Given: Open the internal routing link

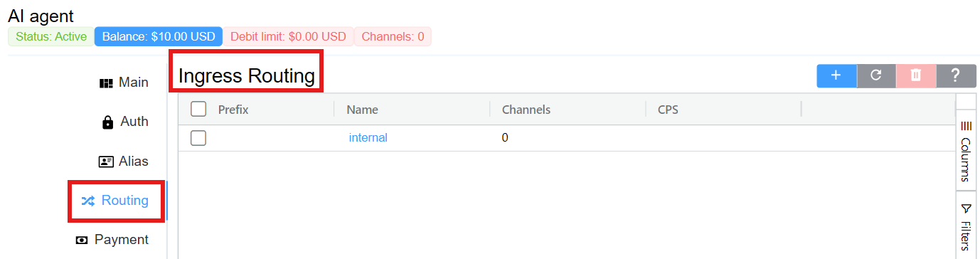Looking at the screenshot, I should (x=368, y=138).
